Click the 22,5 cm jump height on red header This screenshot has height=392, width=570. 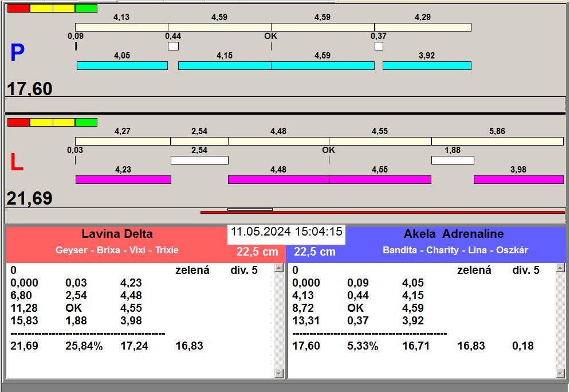[x=257, y=252]
